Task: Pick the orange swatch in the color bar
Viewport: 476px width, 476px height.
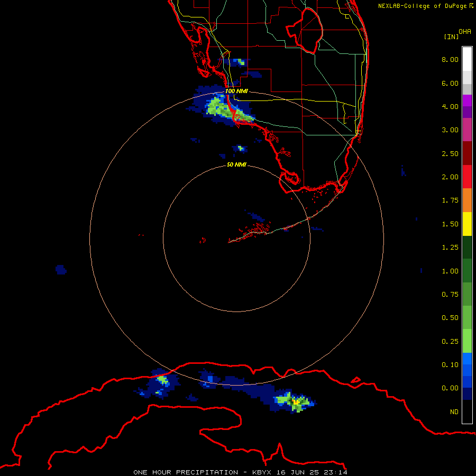Action: coord(467,200)
